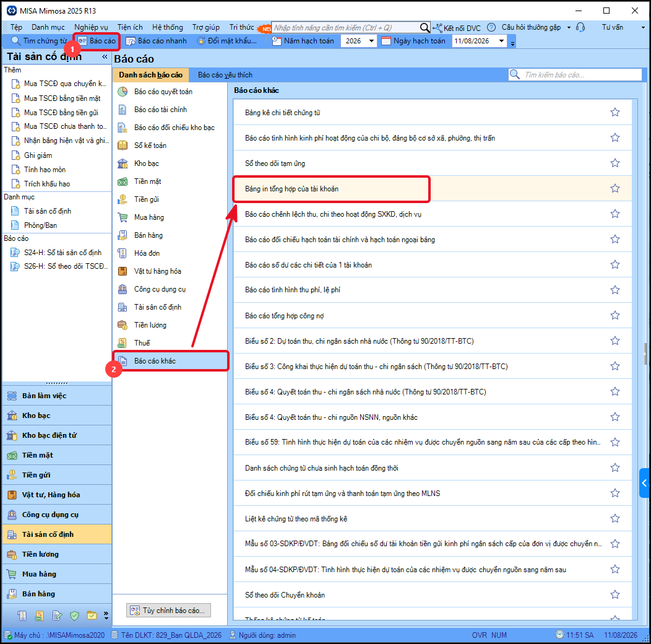The width and height of the screenshot is (651, 644).
Task: Star the Sổ theo dõi tạm ứng report
Action: pyautogui.click(x=615, y=163)
